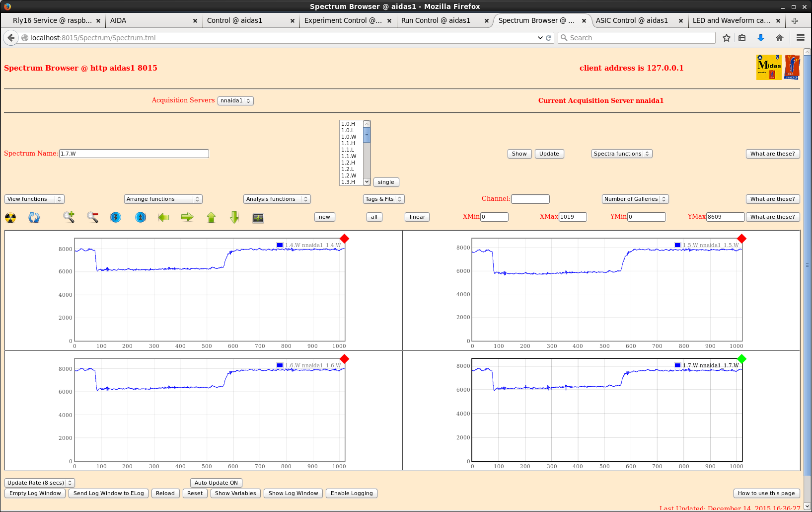This screenshot has width=812, height=512.
Task: Click the green up arrow icon
Action: tap(211, 217)
